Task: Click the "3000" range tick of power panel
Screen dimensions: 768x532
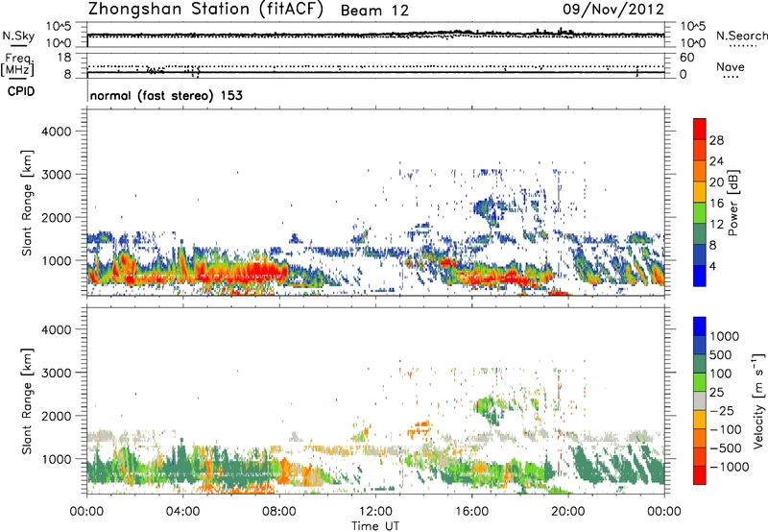Action: (57, 175)
